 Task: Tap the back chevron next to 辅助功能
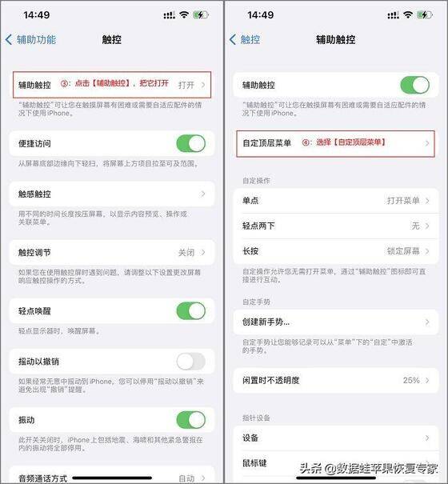tap(9, 39)
